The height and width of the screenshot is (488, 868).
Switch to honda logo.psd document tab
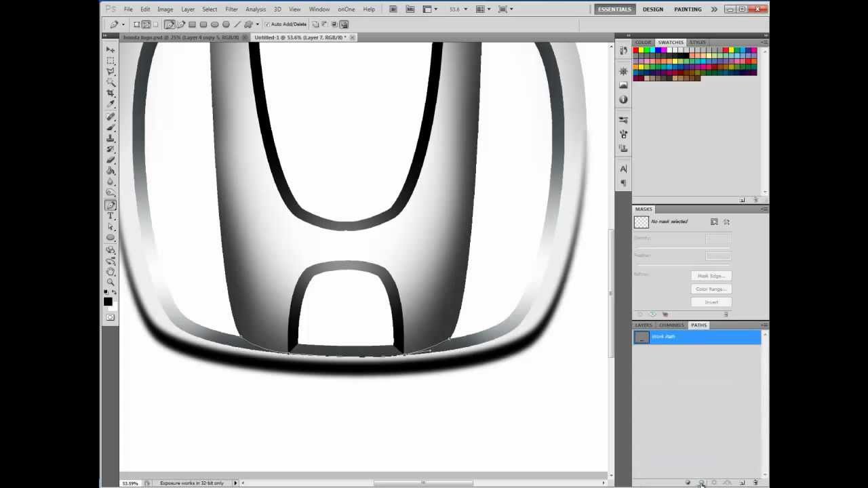point(180,38)
